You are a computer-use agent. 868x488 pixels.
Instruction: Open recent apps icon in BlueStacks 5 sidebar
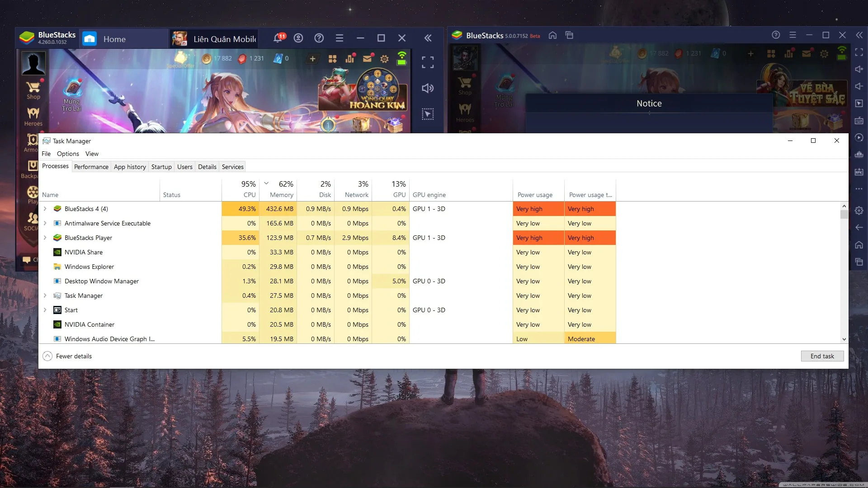tap(859, 262)
